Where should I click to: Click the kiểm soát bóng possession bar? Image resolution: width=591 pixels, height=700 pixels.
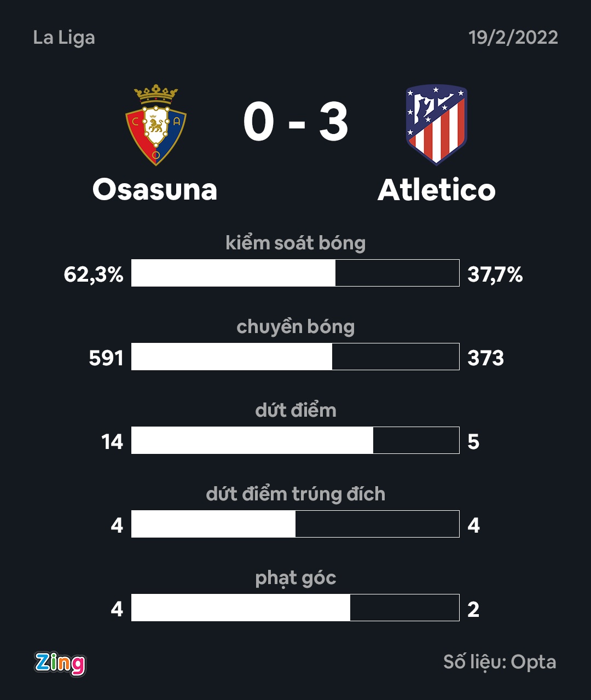(296, 273)
